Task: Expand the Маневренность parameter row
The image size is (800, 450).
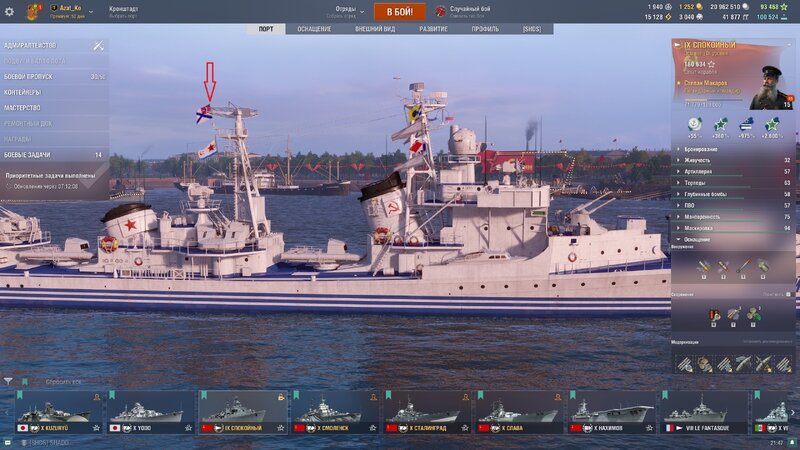Action: coord(733,216)
